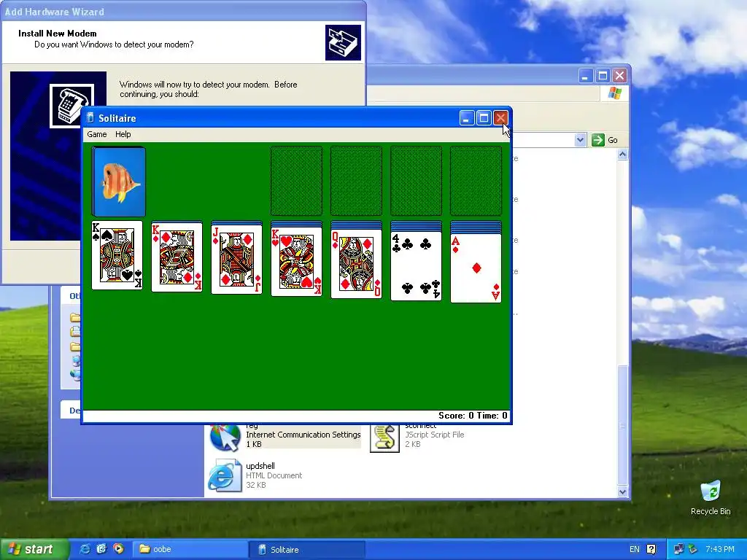This screenshot has height=560, width=747.
Task: Close the Solitaire window
Action: click(500, 118)
